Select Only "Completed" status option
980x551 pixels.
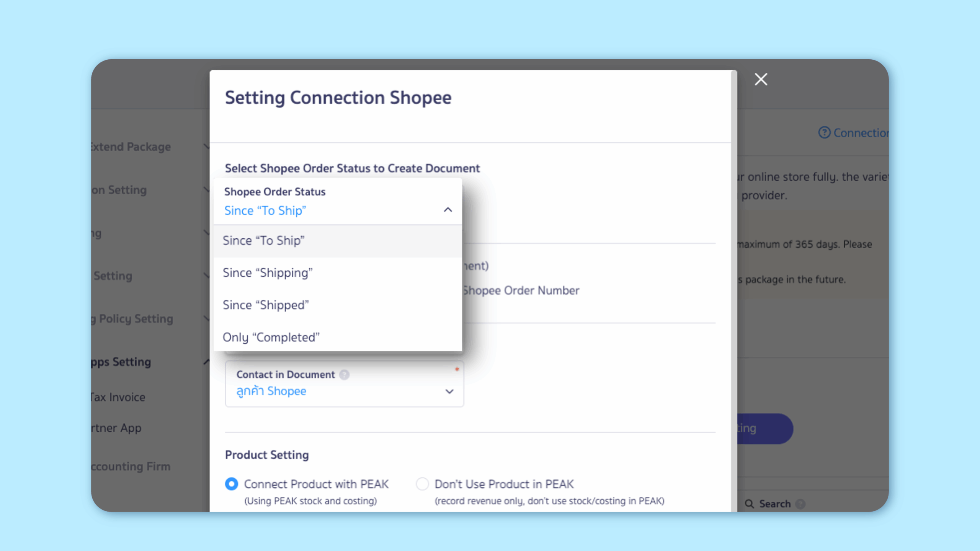coord(271,337)
